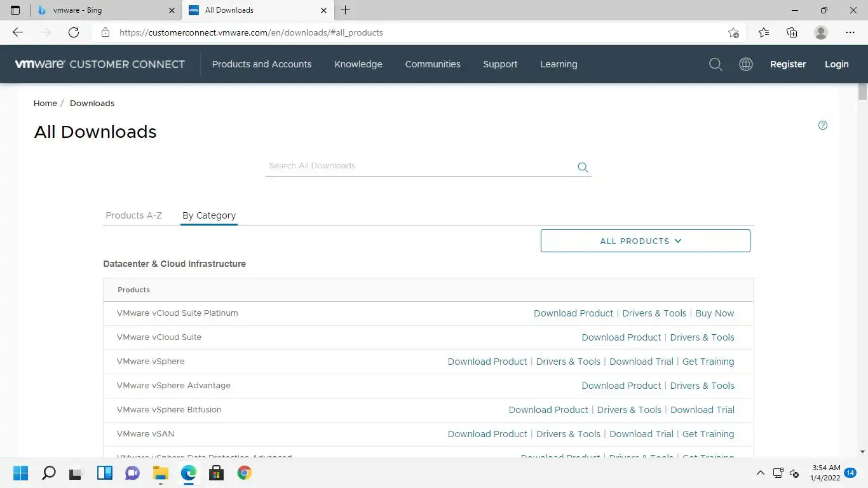Open the Knowledge menu
Viewport: 868px width, 488px height.
click(x=358, y=64)
